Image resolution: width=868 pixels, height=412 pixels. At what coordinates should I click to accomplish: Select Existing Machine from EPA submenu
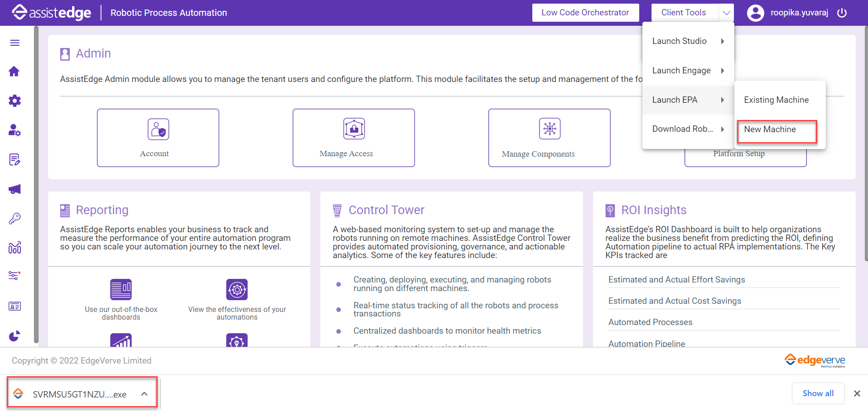point(776,100)
